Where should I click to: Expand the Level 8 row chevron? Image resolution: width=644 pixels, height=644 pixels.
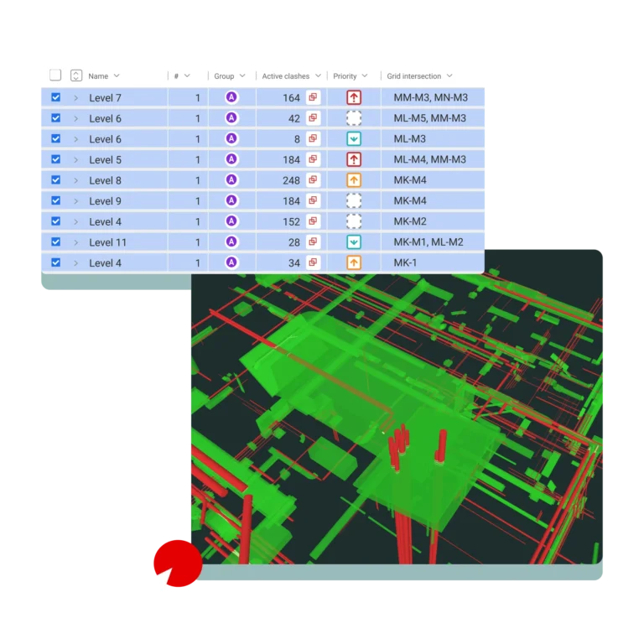[x=75, y=180]
